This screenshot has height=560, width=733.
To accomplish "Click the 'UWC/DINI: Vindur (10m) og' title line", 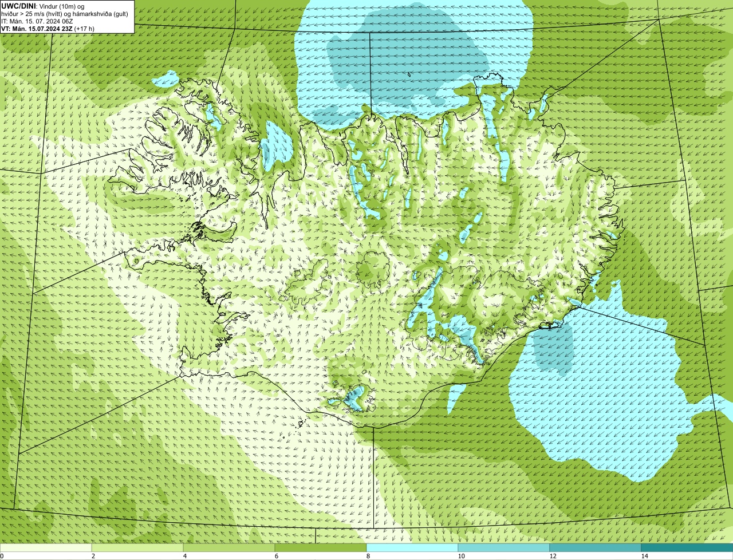I will (x=43, y=6).
